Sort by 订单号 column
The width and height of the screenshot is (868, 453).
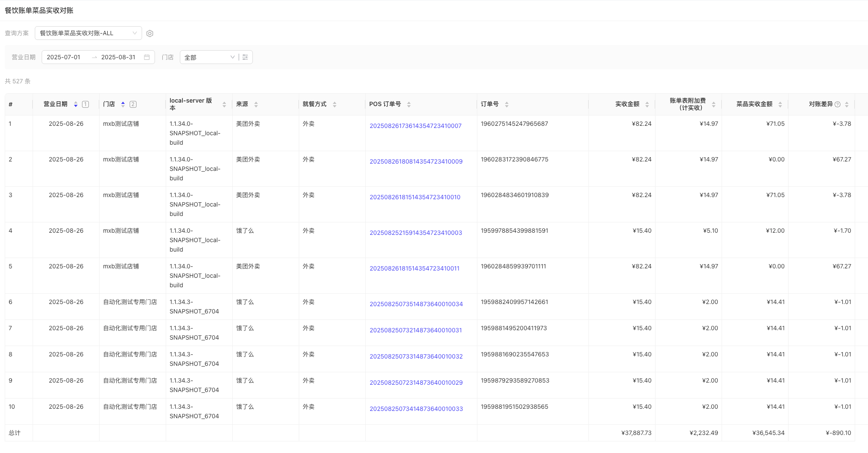[x=507, y=104]
